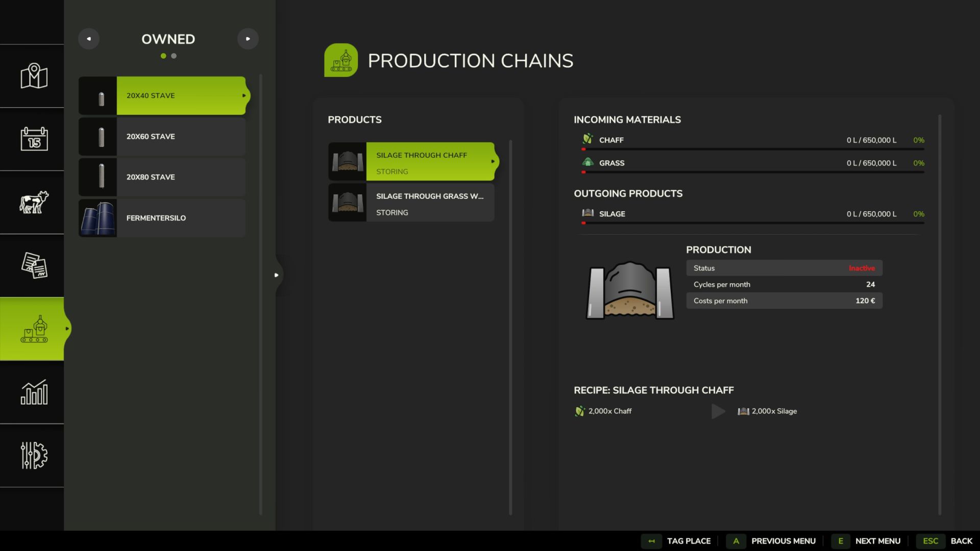
Task: Open the game settings gear icon
Action: coord(34,455)
